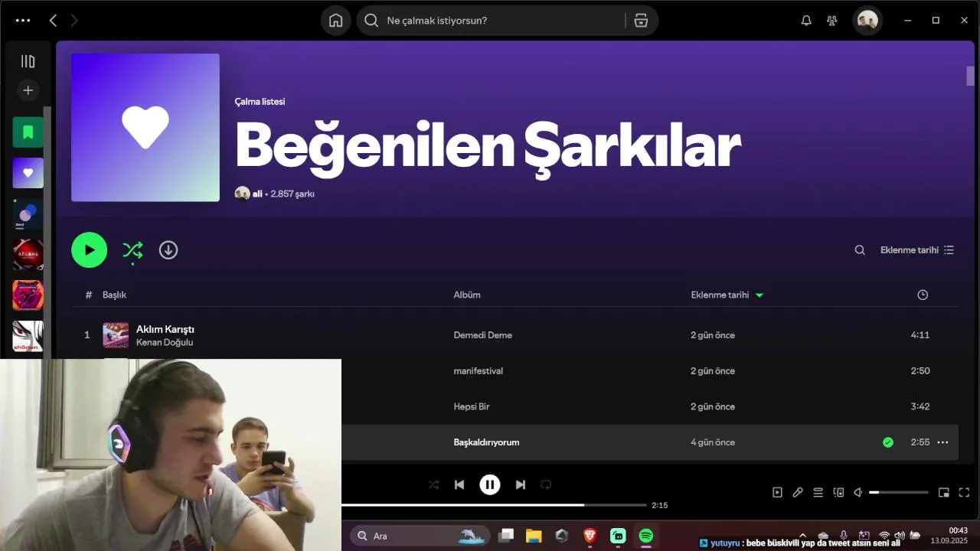The width and height of the screenshot is (980, 551).
Task: Enter full screen player mode
Action: click(x=965, y=493)
